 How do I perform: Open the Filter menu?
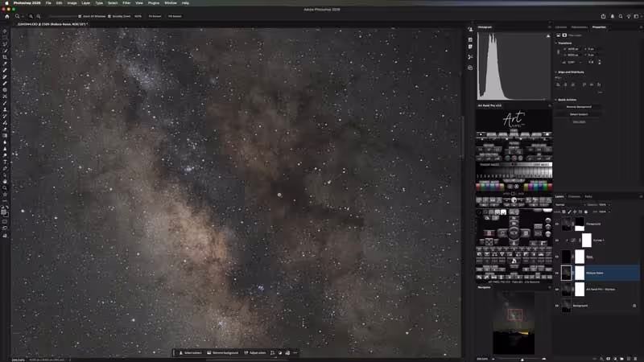pos(126,3)
